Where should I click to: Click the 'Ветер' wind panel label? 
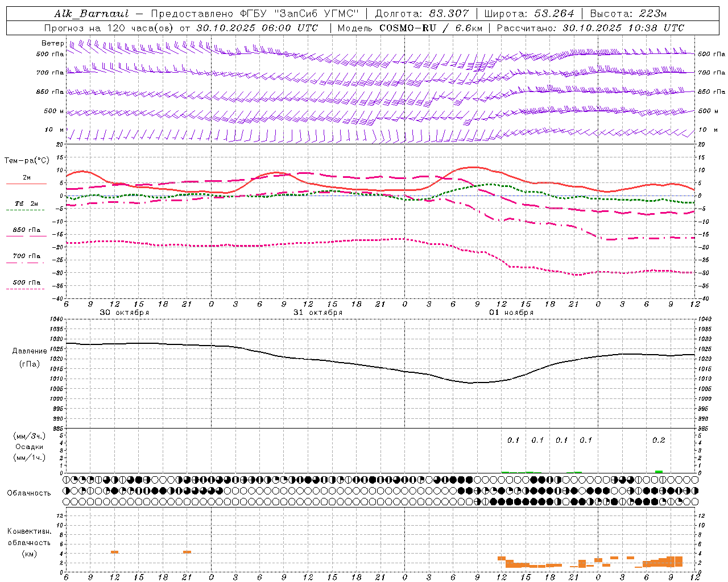coord(52,43)
